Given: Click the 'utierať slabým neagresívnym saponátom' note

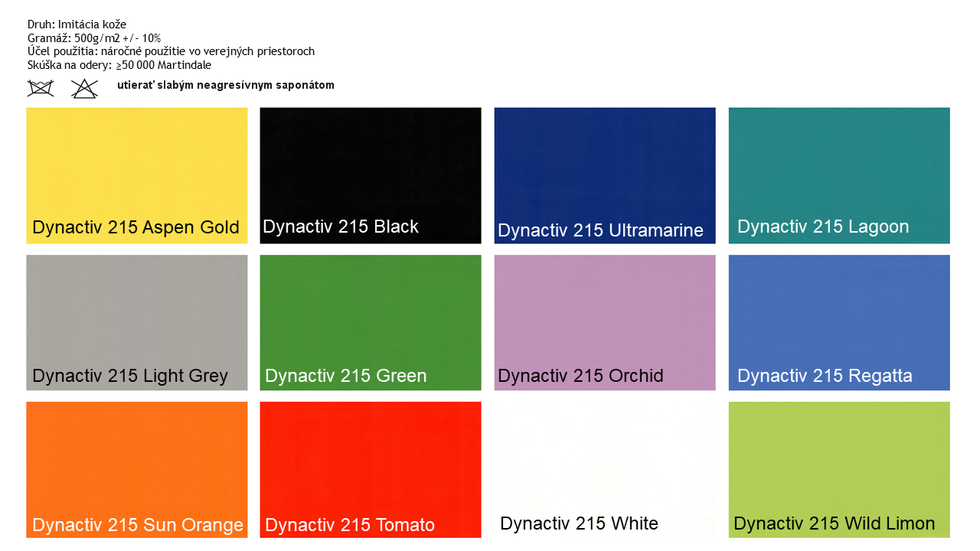Looking at the screenshot, I should tap(226, 85).
